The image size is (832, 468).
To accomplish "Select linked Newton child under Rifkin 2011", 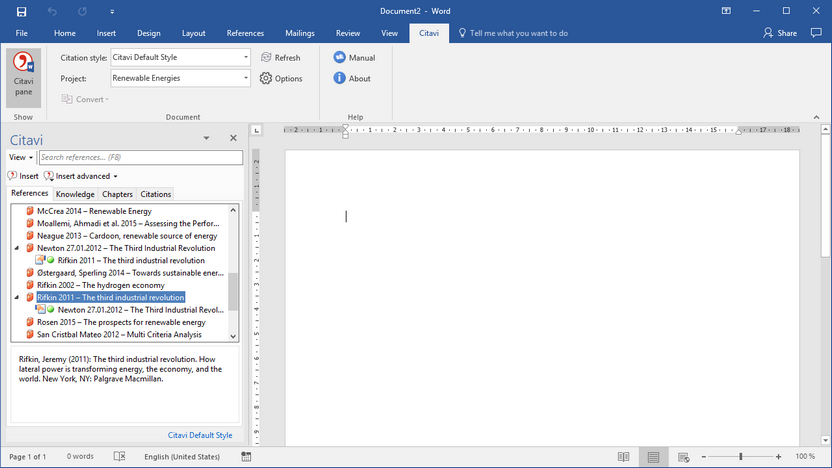I will [x=141, y=310].
